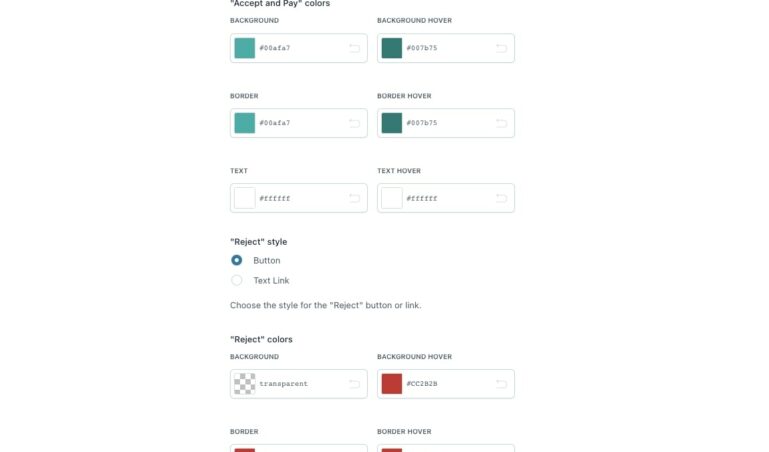Click the Accept and Pay border color swatch
The image size is (769, 452).
(x=245, y=123)
